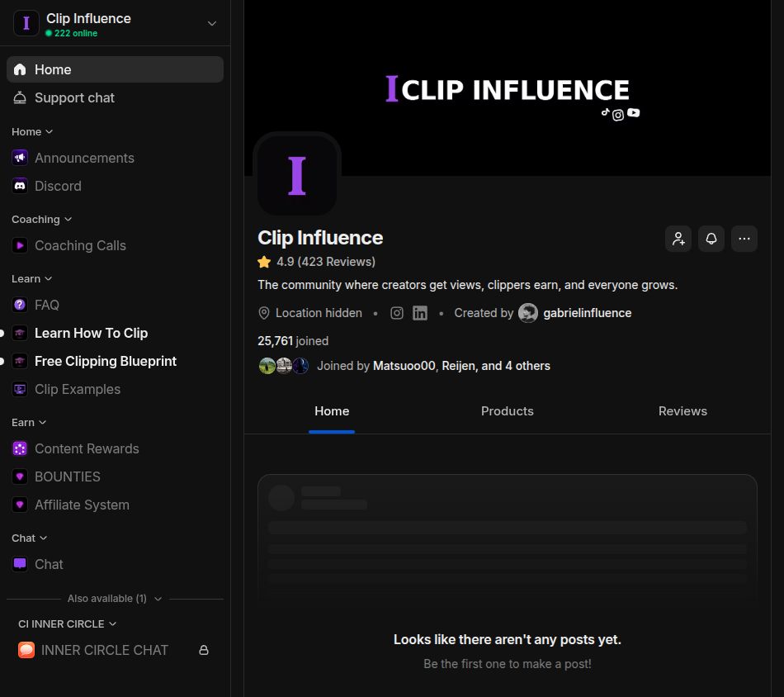The height and width of the screenshot is (697, 784).
Task: Collapse the Learn section
Action: point(31,278)
